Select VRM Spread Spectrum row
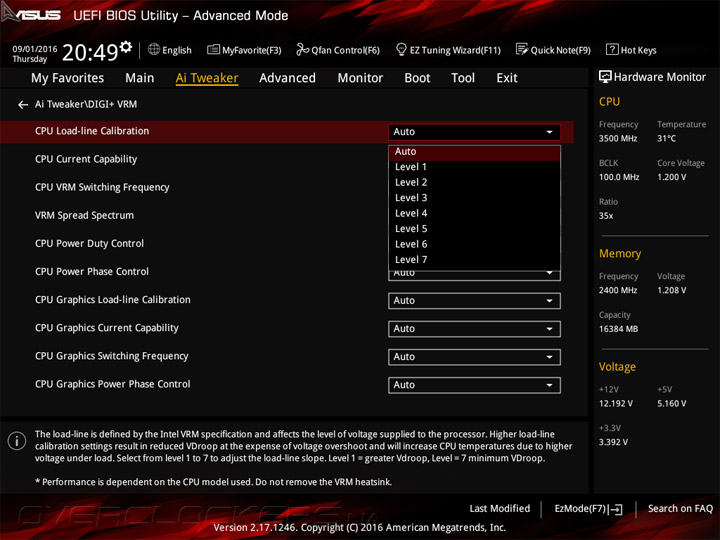 (84, 215)
